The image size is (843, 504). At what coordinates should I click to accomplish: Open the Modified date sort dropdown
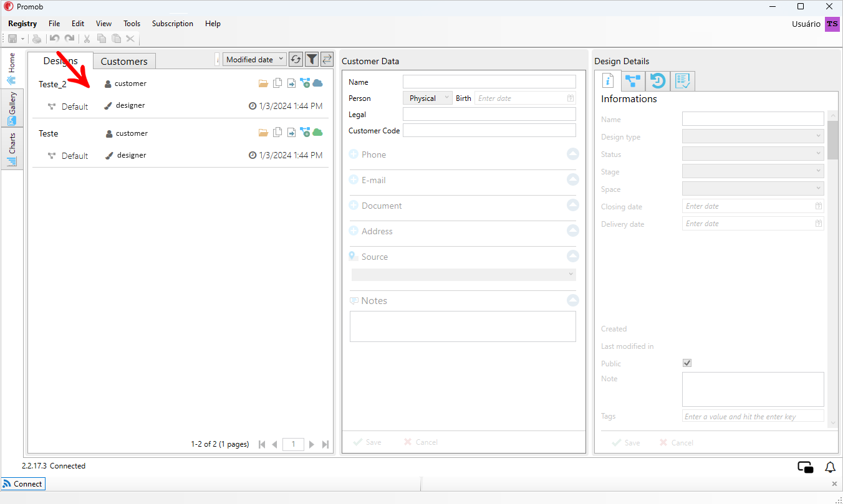click(254, 59)
